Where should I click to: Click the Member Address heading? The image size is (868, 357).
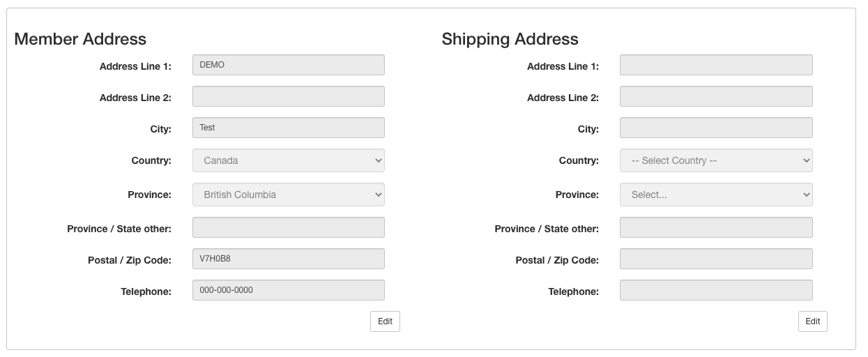tap(80, 39)
